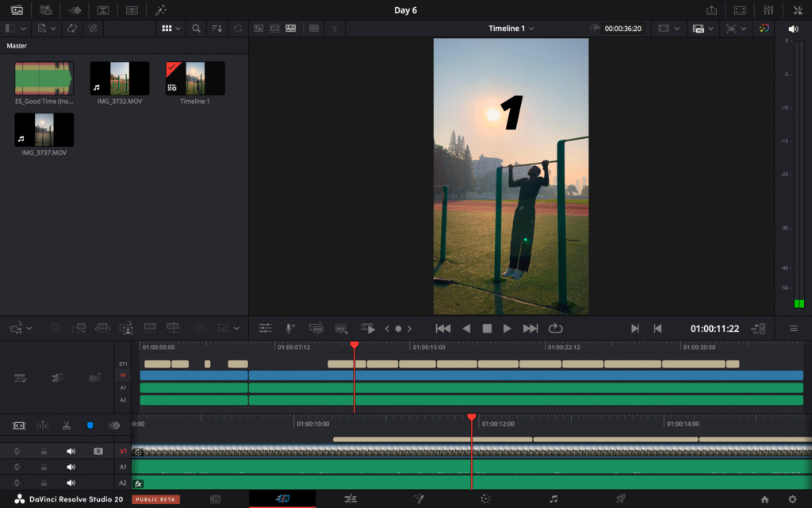Click the 00:00:36:20 duration timecode field
The image size is (812, 508).
click(x=622, y=29)
